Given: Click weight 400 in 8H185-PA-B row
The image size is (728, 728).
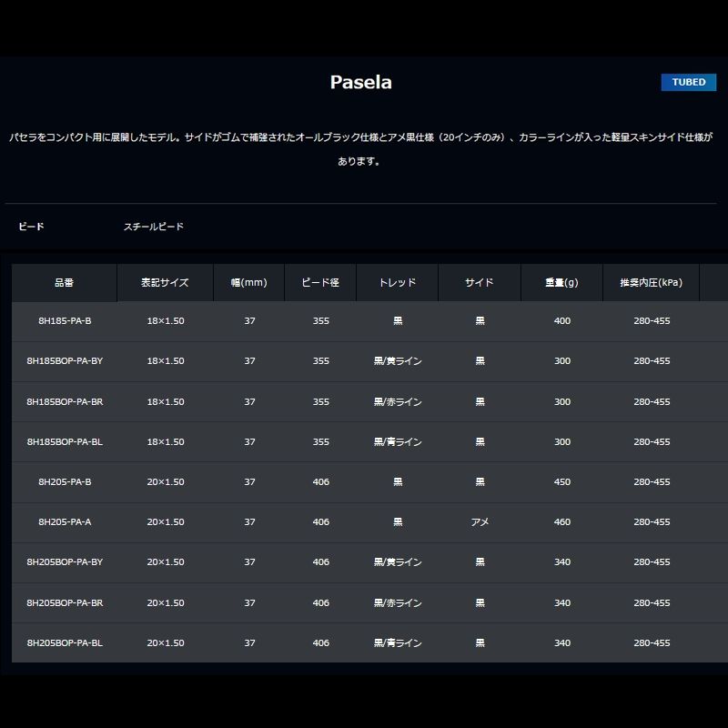Looking at the screenshot, I should (x=561, y=321).
